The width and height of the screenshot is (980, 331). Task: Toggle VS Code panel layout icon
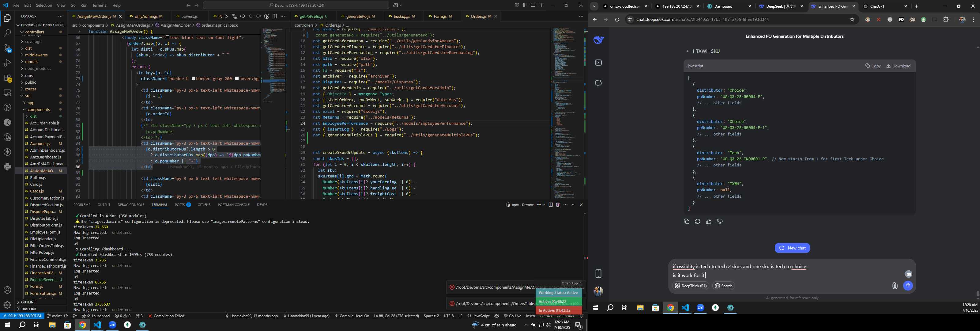point(533,5)
